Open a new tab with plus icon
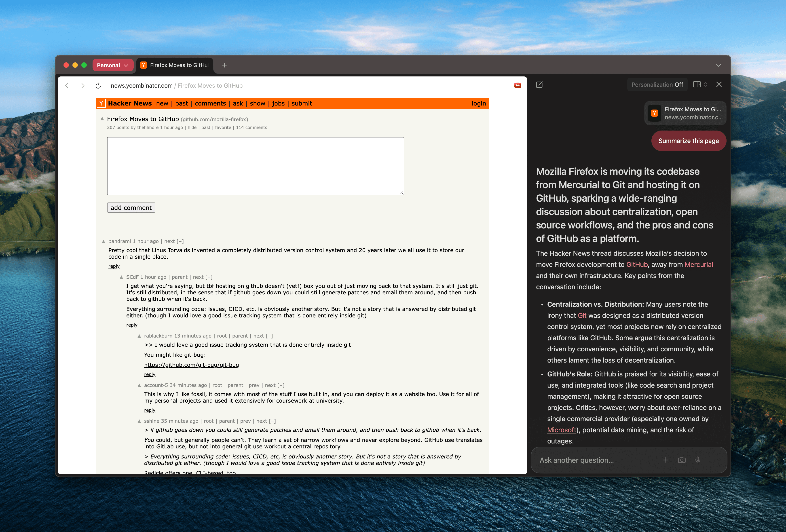 [224, 65]
